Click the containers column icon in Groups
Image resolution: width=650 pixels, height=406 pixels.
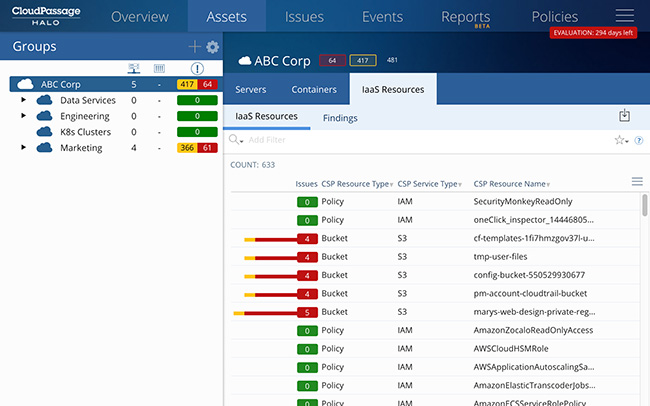159,68
